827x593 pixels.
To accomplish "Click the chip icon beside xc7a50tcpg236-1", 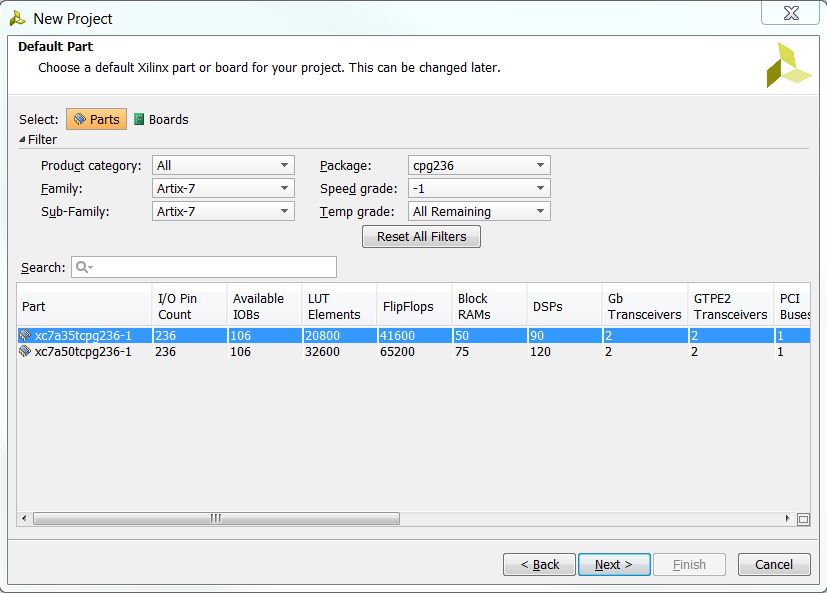I will [x=25, y=351].
